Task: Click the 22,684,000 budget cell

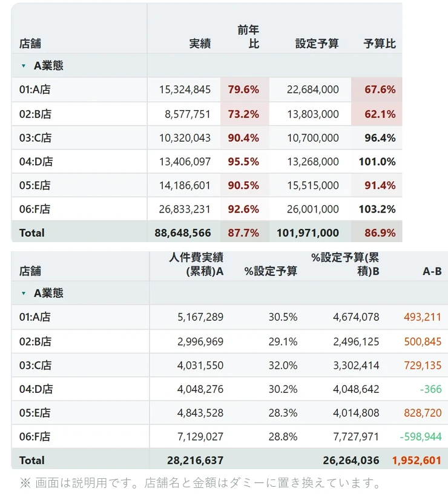Action: (313, 90)
